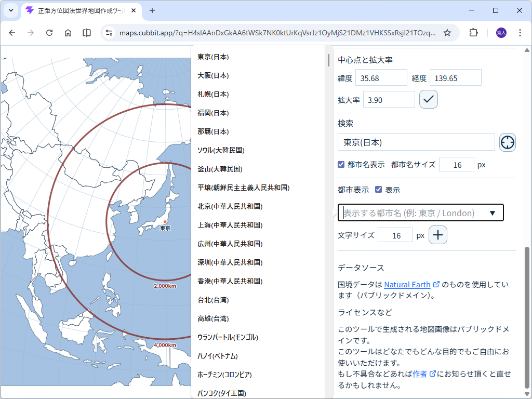Click the checkmark button to apply zoom settings
Viewport: 532px width, 399px height.
click(428, 99)
